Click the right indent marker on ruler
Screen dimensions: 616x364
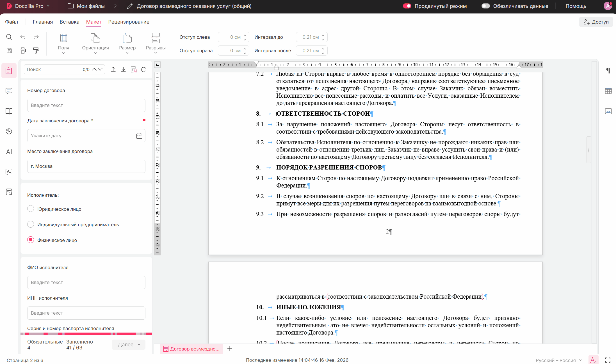[519, 67]
